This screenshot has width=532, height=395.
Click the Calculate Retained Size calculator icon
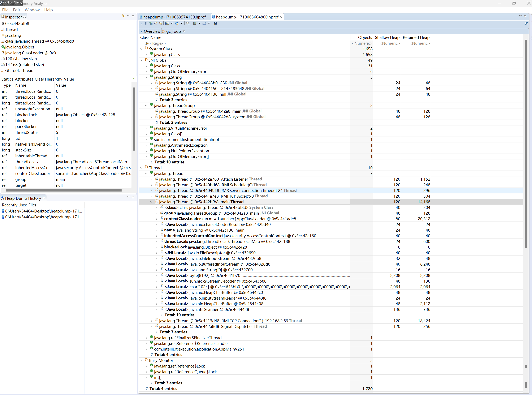(x=195, y=23)
